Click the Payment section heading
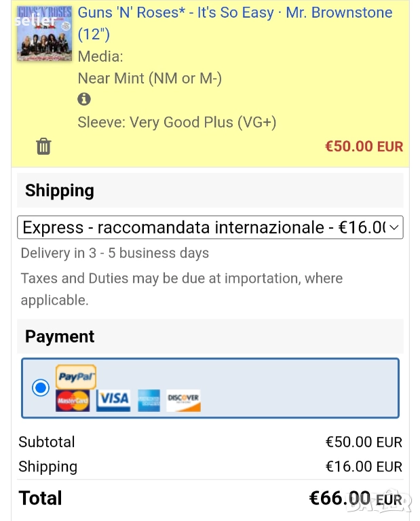420x521 pixels. pos(60,336)
